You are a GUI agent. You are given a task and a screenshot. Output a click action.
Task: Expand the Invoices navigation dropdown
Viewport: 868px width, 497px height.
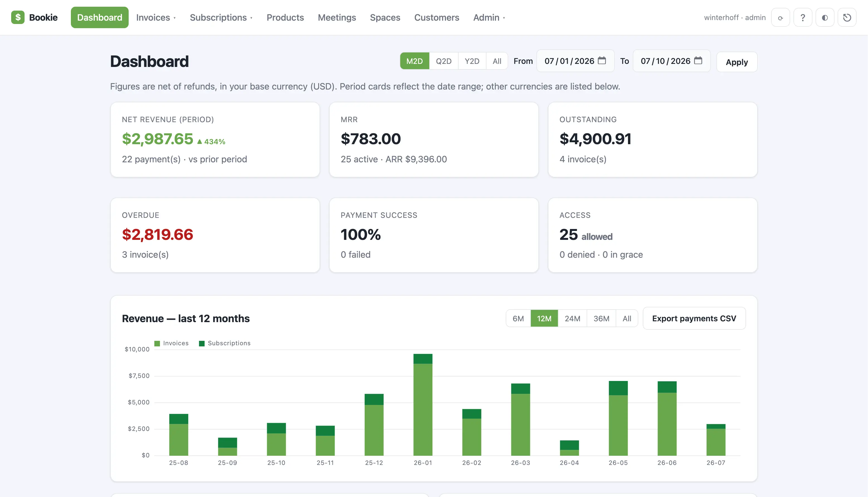pyautogui.click(x=156, y=17)
